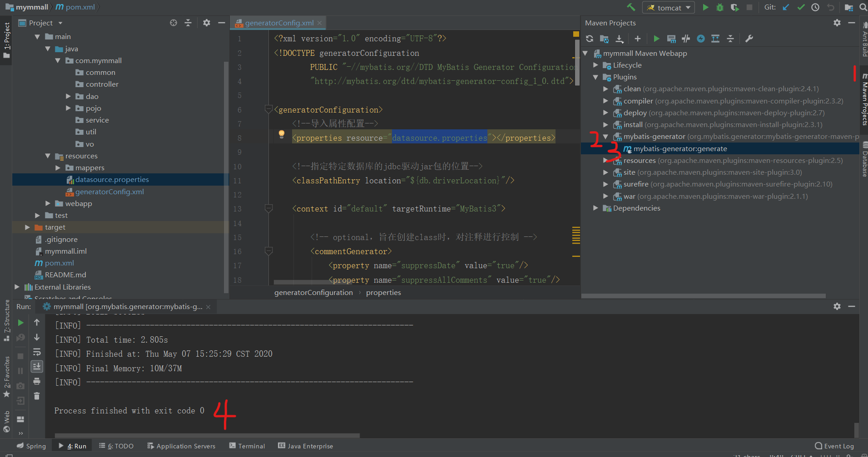This screenshot has height=457, width=868.
Task: Click Maven show dependencies icon
Action: [x=715, y=39]
